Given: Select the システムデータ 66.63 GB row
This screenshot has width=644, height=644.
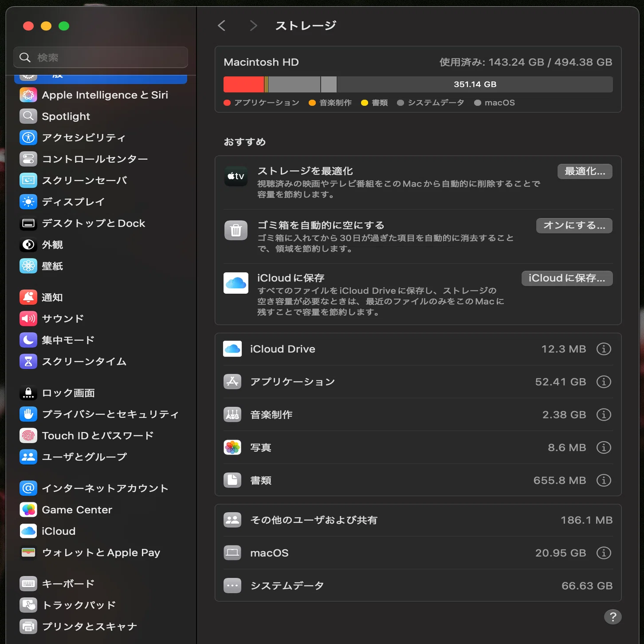Looking at the screenshot, I should pyautogui.click(x=418, y=586).
